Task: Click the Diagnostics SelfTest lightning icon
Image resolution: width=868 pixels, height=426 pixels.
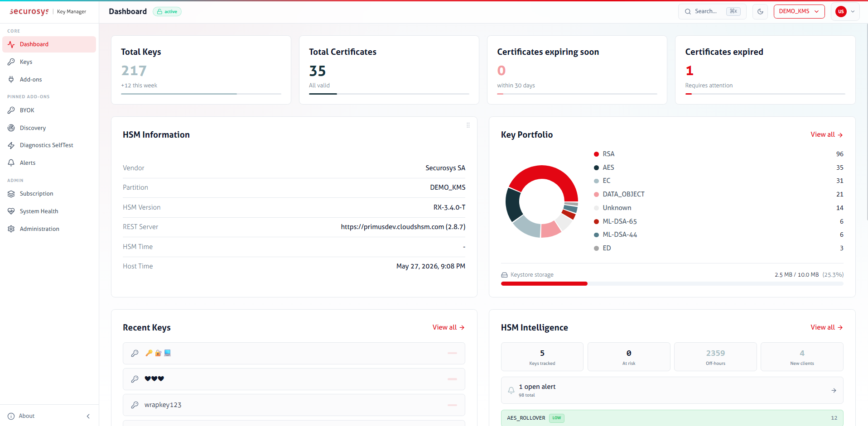Action: tap(11, 145)
